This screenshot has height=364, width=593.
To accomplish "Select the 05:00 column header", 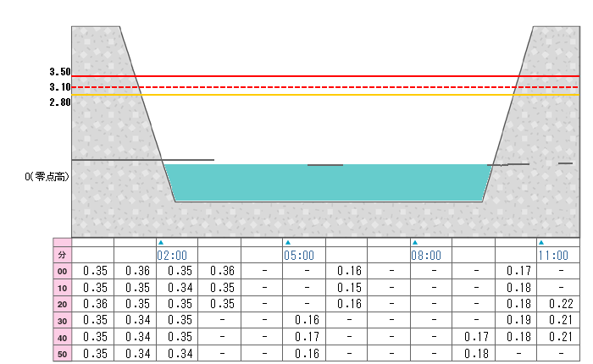I will click(299, 254).
